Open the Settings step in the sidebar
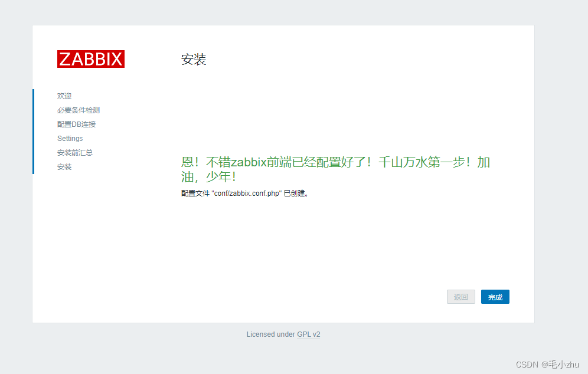This screenshot has height=374, width=588. 70,138
